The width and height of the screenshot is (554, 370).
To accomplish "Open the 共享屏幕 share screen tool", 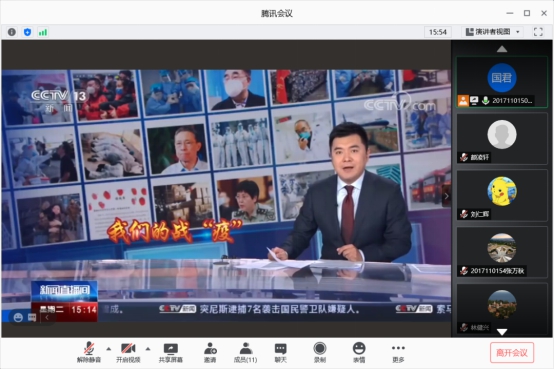I will tap(171, 353).
